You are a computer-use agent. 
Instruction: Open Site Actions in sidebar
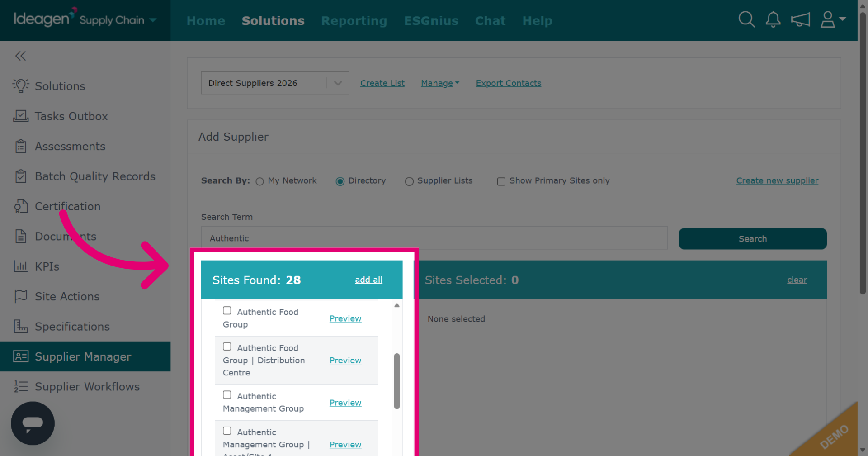(x=67, y=296)
